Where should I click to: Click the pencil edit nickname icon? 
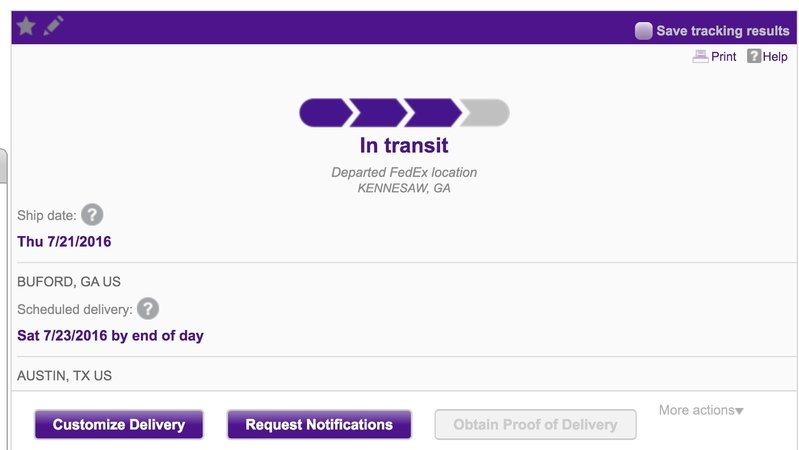pyautogui.click(x=53, y=25)
